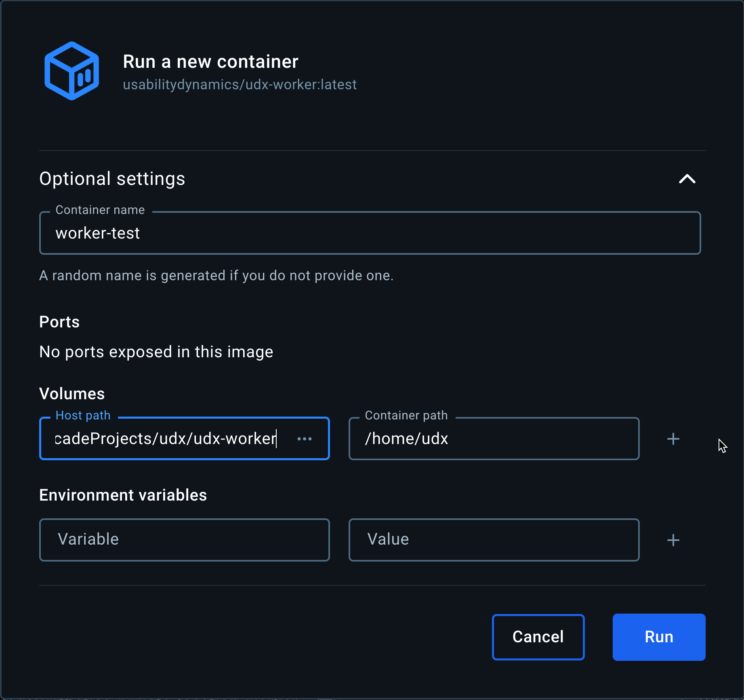744x700 pixels.
Task: Collapse the Optional settings section
Action: [x=687, y=179]
